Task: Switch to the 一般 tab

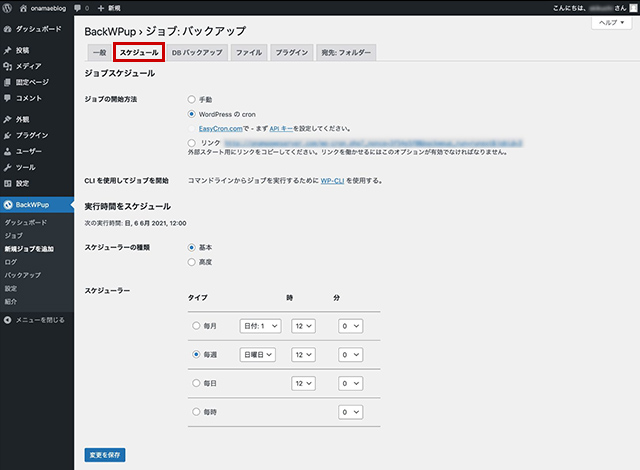Action: [99, 53]
